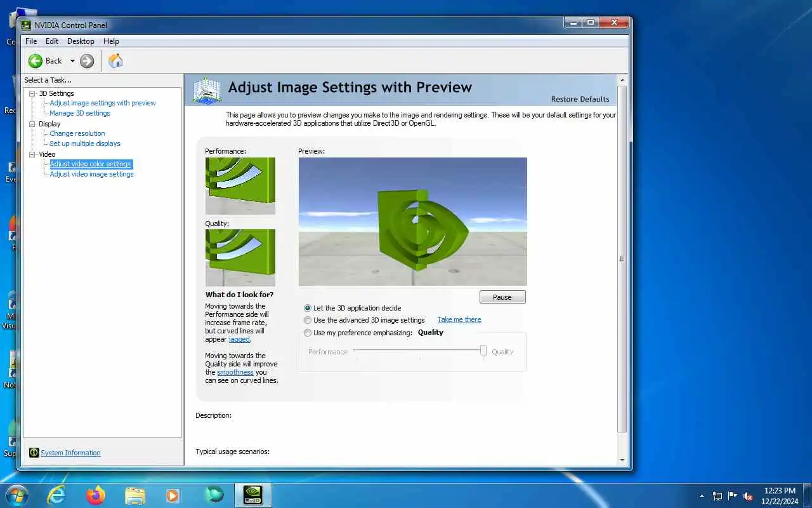812x508 pixels.
Task: Open the Help menu
Action: pos(111,41)
